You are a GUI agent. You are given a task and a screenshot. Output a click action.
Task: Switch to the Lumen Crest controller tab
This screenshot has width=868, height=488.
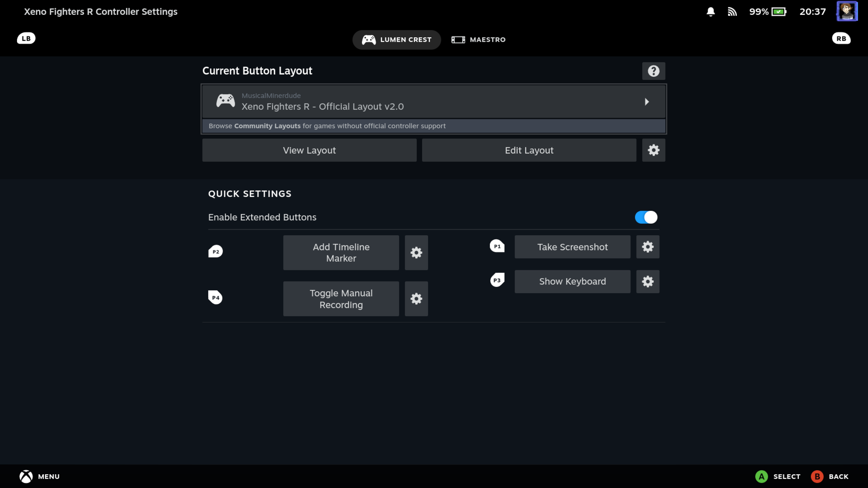397,40
